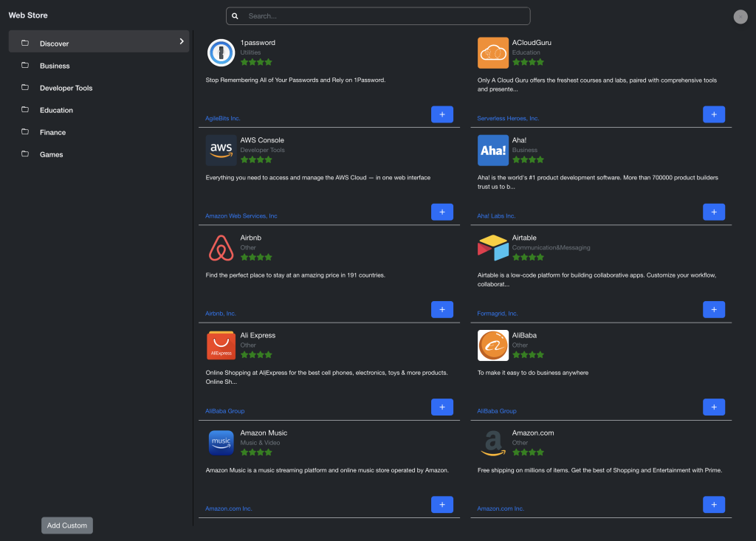
Task: Click the AliBaba star rating
Action: (528, 355)
